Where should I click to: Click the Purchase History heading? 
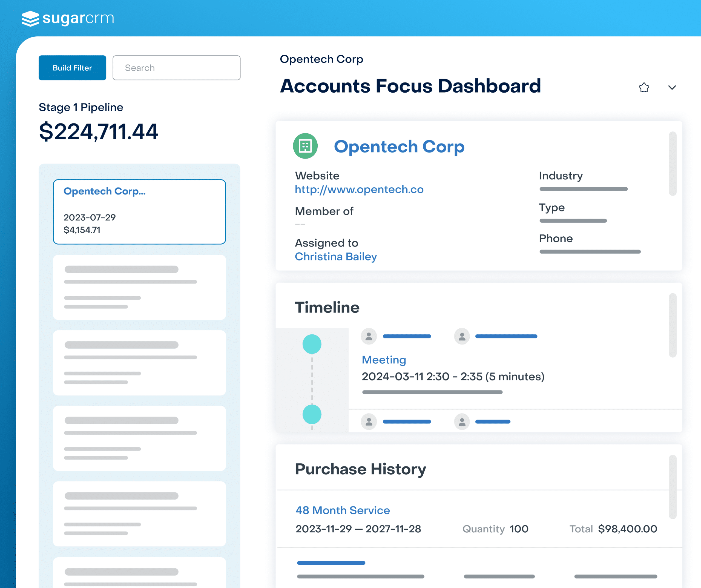361,469
